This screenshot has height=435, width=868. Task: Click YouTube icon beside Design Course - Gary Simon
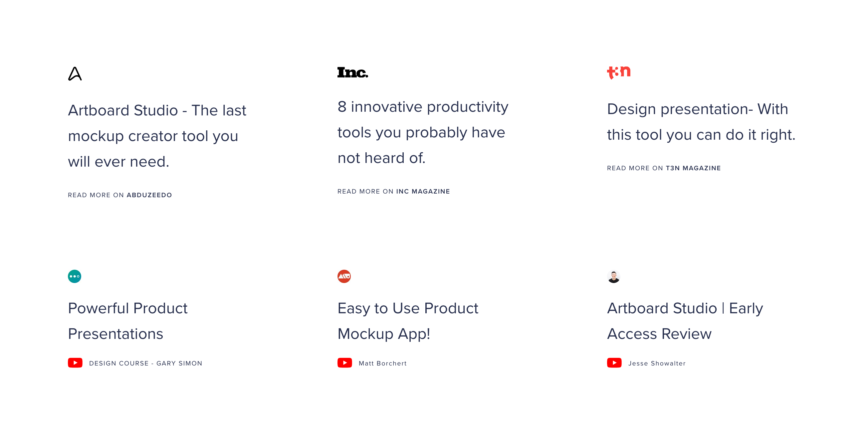coord(75,363)
